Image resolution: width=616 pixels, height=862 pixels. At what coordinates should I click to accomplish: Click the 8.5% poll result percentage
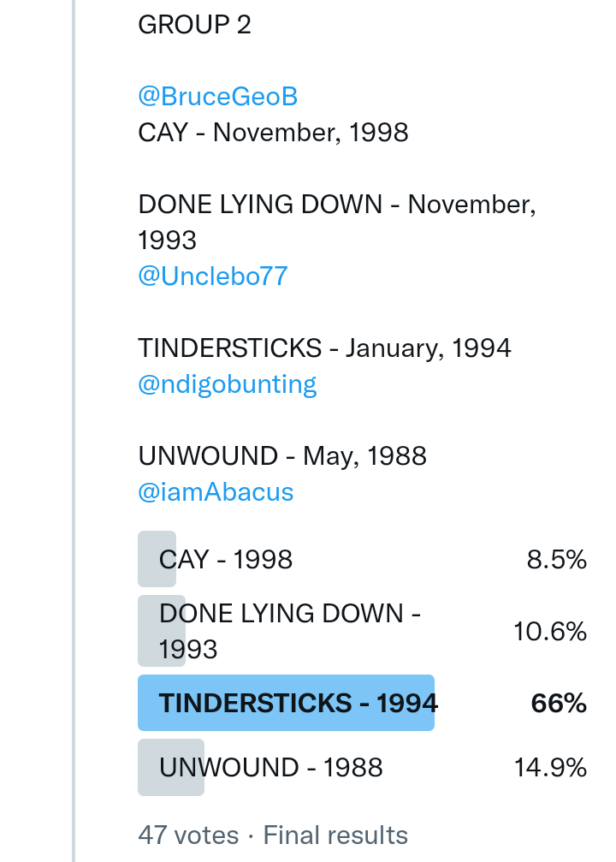pyautogui.click(x=556, y=560)
